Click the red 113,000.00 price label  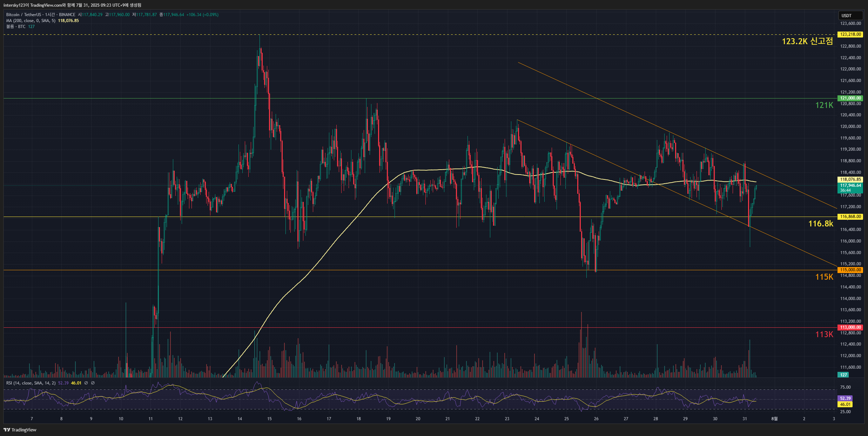pyautogui.click(x=850, y=327)
